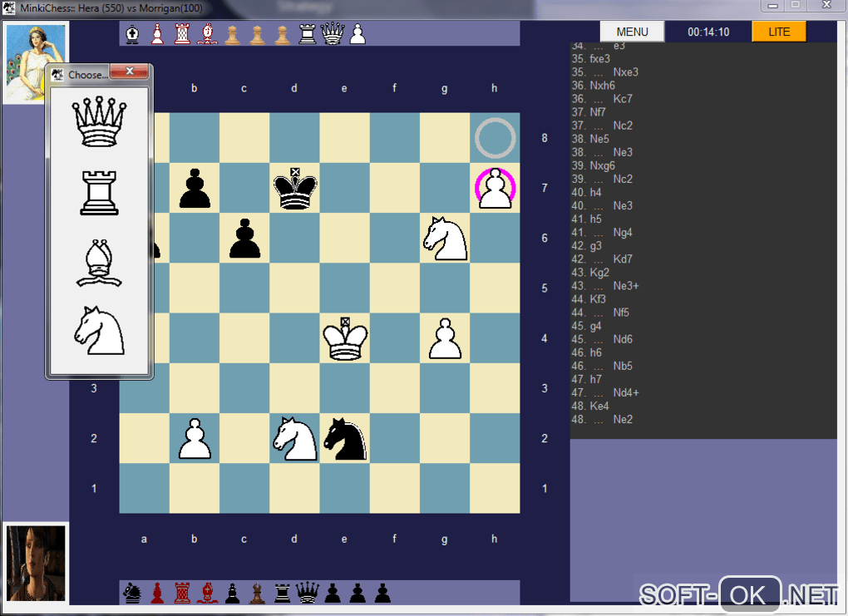The width and height of the screenshot is (848, 616).
Task: Click the red-outlined rook in the top captured row
Action: point(182,34)
